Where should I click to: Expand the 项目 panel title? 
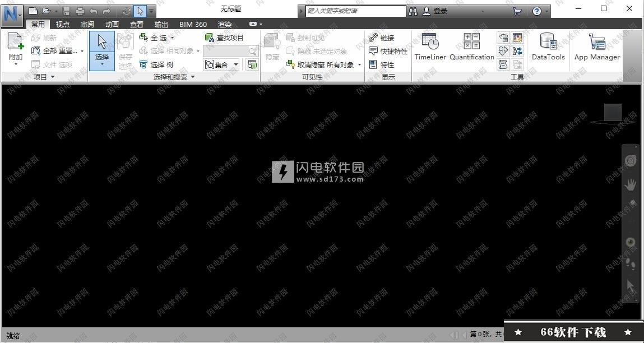coord(44,77)
